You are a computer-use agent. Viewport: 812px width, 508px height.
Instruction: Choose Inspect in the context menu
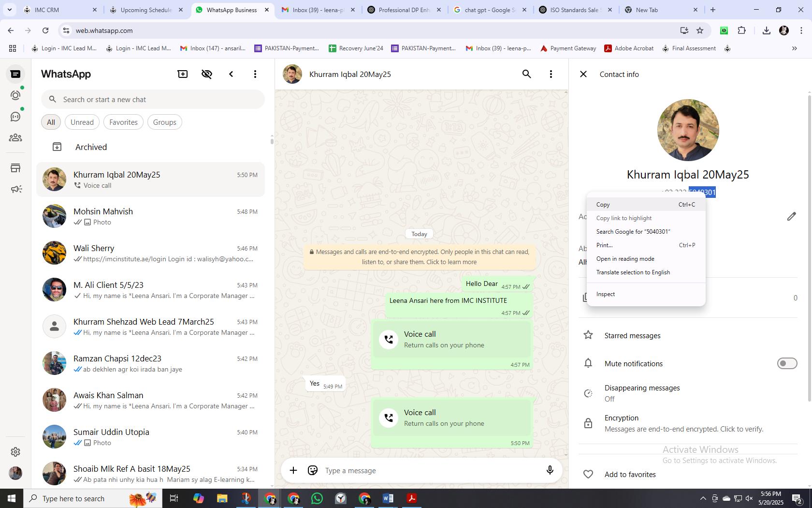(646, 294)
